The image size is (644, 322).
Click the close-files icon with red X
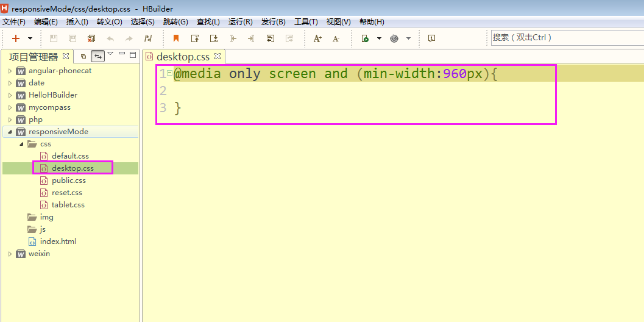[91, 38]
